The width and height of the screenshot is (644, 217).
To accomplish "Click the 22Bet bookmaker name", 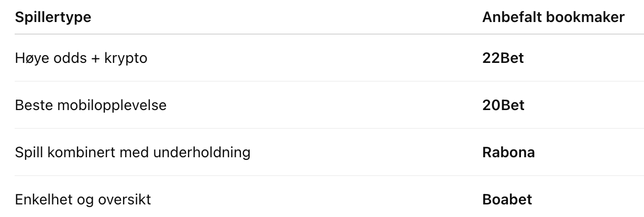I will click(x=503, y=58).
